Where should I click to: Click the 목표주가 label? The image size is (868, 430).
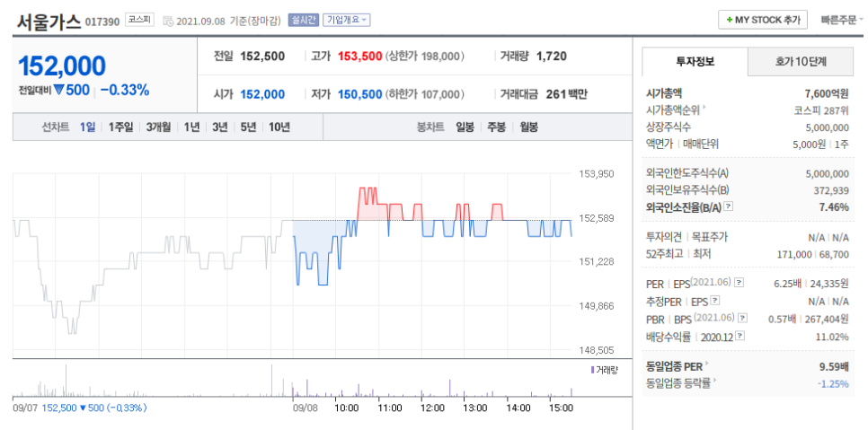click(x=710, y=237)
